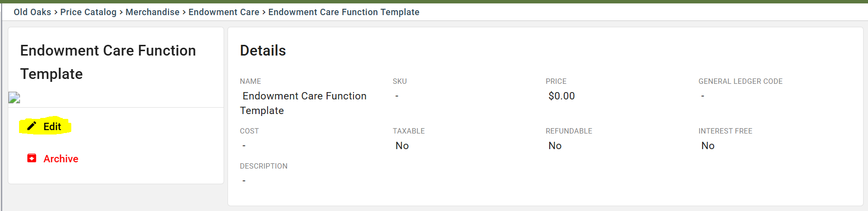Screen dimensions: 868x211
Task: Go to Old Oaks breadcrumb
Action: [32, 12]
